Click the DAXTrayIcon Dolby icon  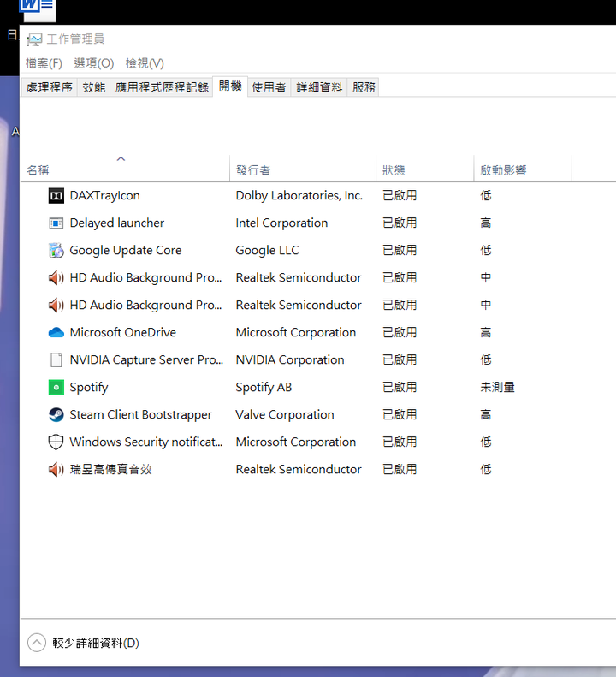56,196
